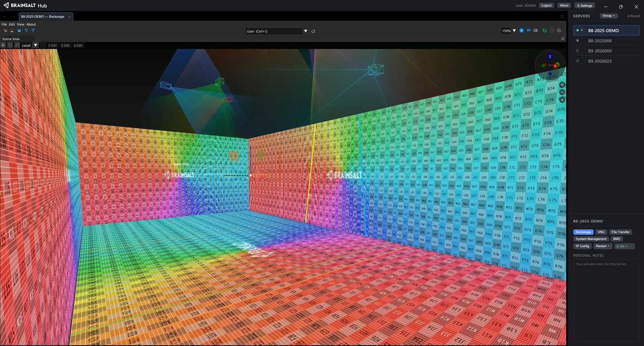Open the About menu in Backstage
Viewport: 644px width, 346px height.
point(31,24)
